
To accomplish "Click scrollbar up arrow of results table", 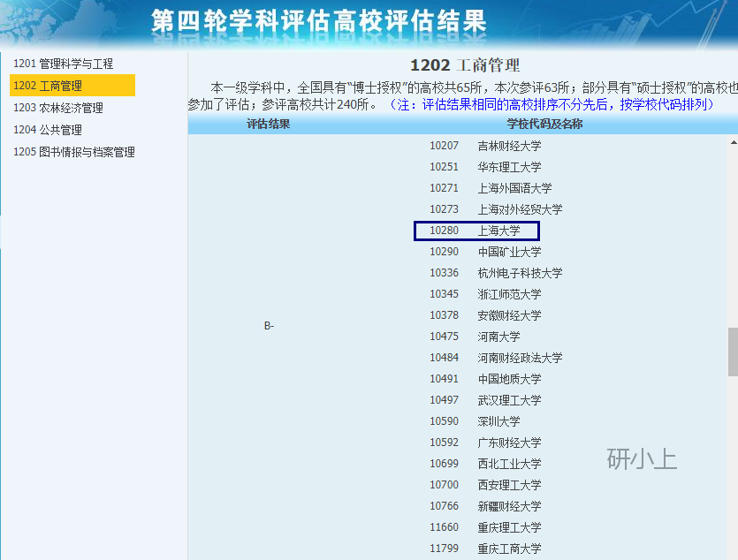I will 733,142.
